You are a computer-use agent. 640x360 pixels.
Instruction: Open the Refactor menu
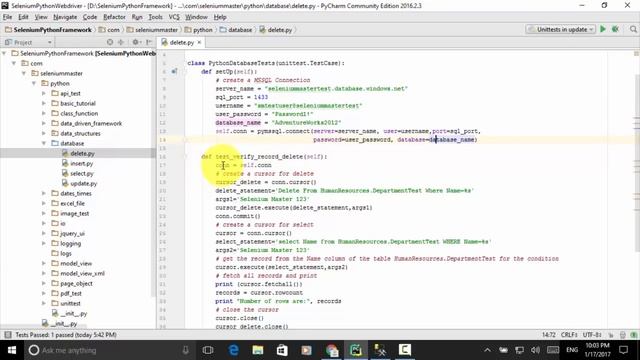114,17
